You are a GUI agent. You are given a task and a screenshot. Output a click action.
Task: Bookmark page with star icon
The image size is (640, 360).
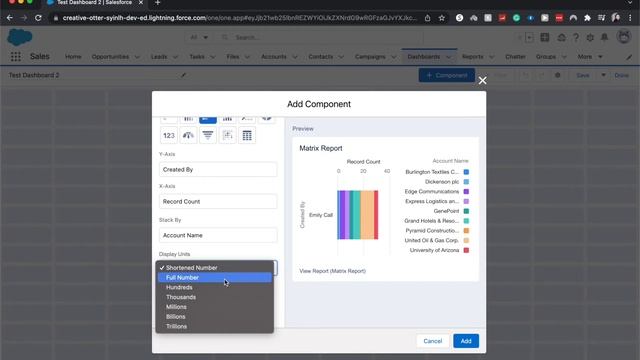(442, 18)
